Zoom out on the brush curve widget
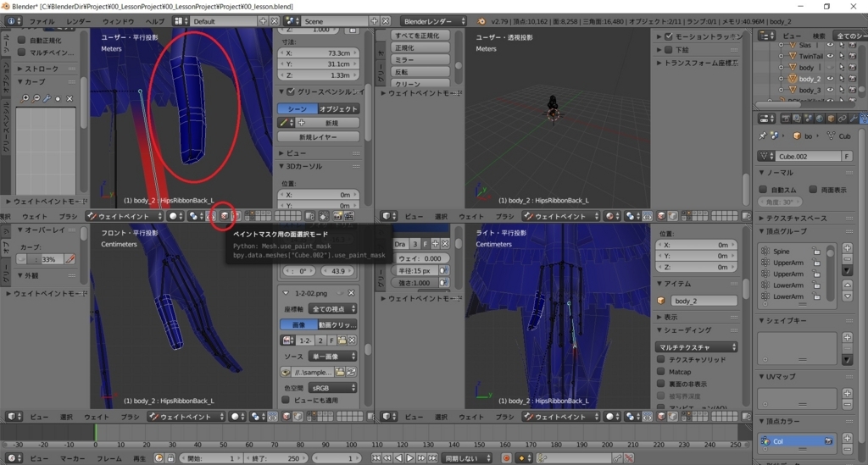This screenshot has height=465, width=868. tap(36, 98)
